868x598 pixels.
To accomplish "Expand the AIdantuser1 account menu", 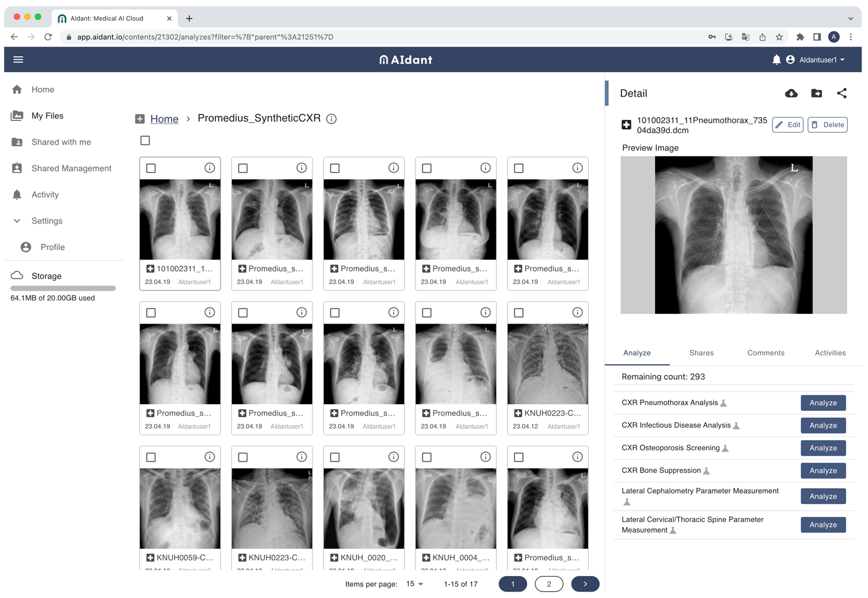I will coord(822,60).
